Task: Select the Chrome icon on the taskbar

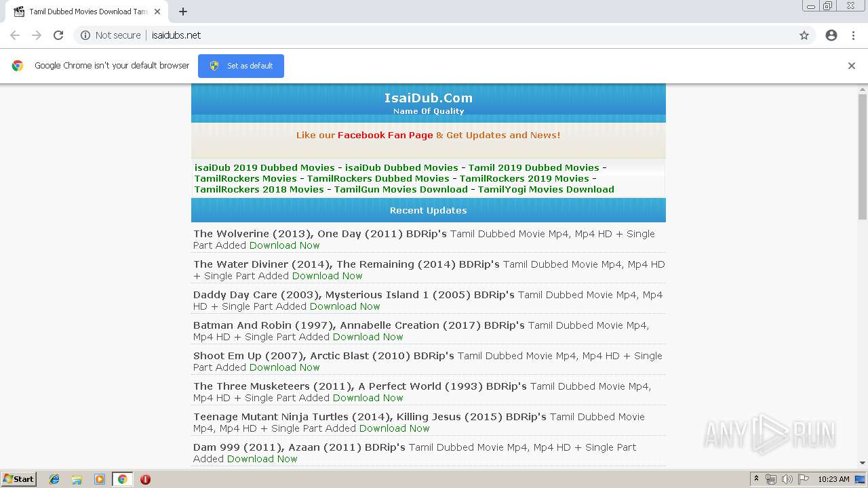Action: pyautogui.click(x=122, y=479)
